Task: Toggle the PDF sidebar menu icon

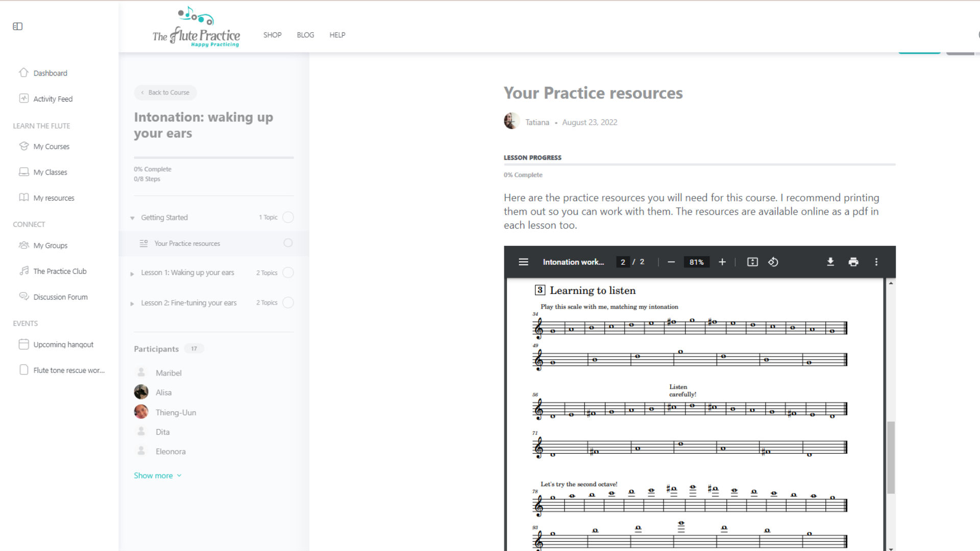Action: click(523, 262)
